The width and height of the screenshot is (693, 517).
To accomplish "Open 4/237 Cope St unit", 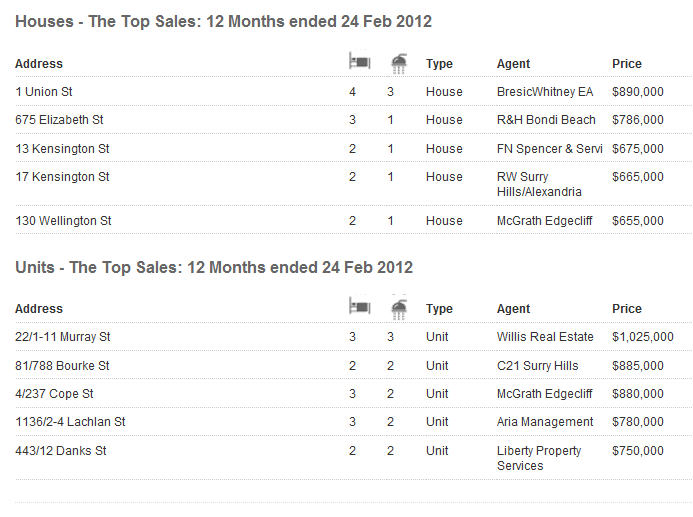I will pos(54,394).
